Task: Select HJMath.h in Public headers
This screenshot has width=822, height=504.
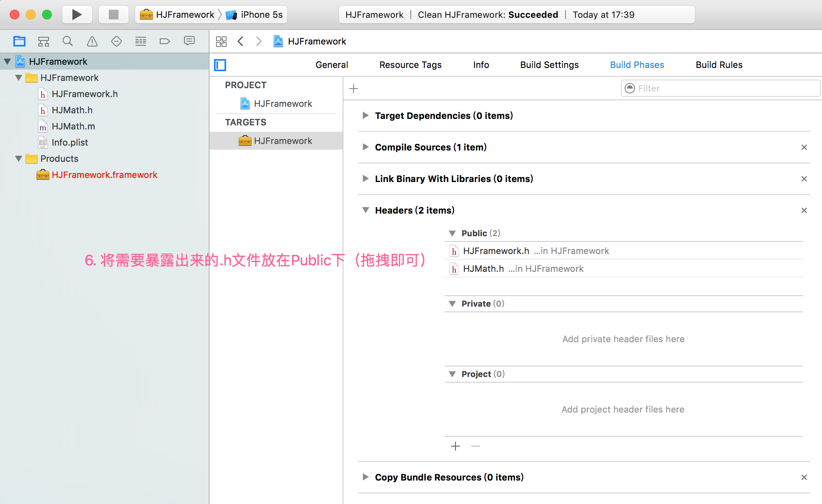Action: pos(624,269)
